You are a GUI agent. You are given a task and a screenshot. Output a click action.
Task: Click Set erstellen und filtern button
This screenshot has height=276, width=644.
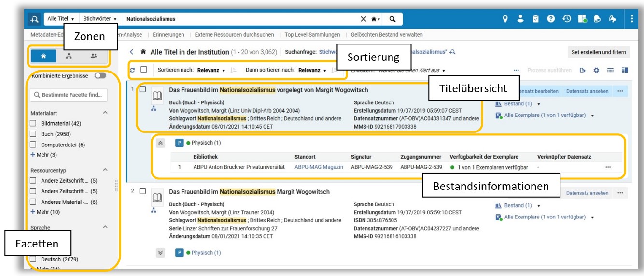tap(598, 52)
